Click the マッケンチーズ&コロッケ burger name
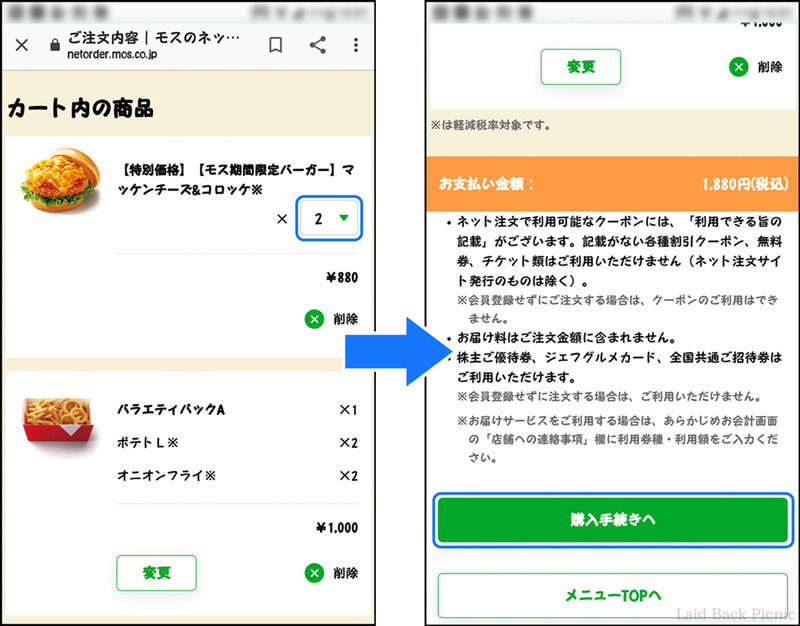Screen dimensions: 800x626 pyautogui.click(x=237, y=180)
